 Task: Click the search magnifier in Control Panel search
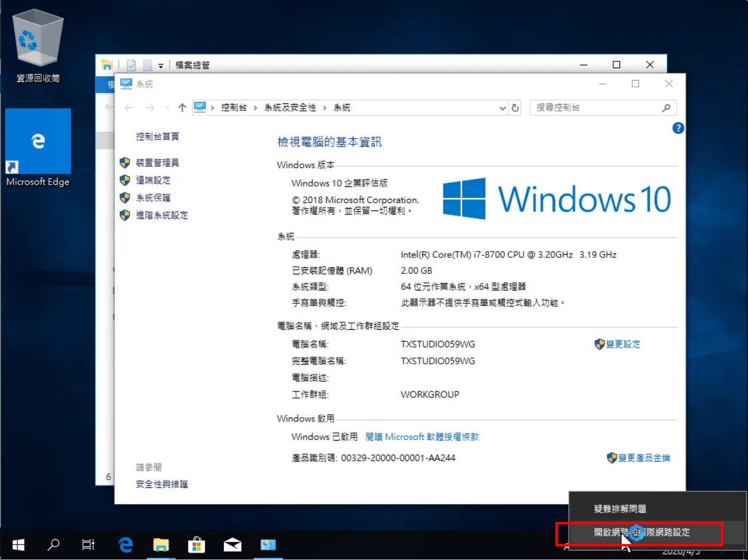[666, 108]
